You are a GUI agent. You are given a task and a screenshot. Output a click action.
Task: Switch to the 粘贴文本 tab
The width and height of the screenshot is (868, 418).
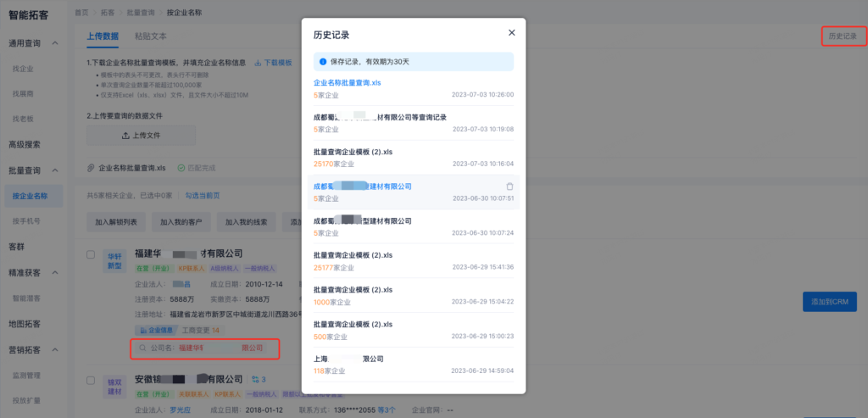(150, 37)
